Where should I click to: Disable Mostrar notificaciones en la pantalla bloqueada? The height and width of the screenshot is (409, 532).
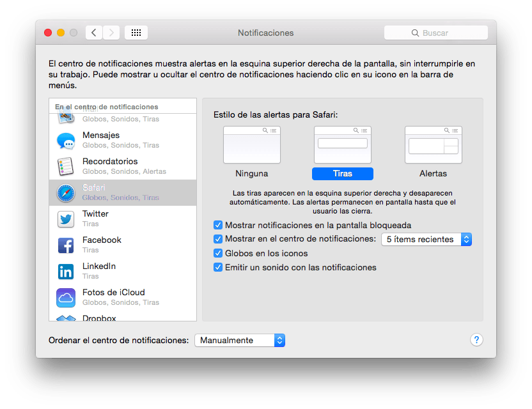tap(218, 226)
